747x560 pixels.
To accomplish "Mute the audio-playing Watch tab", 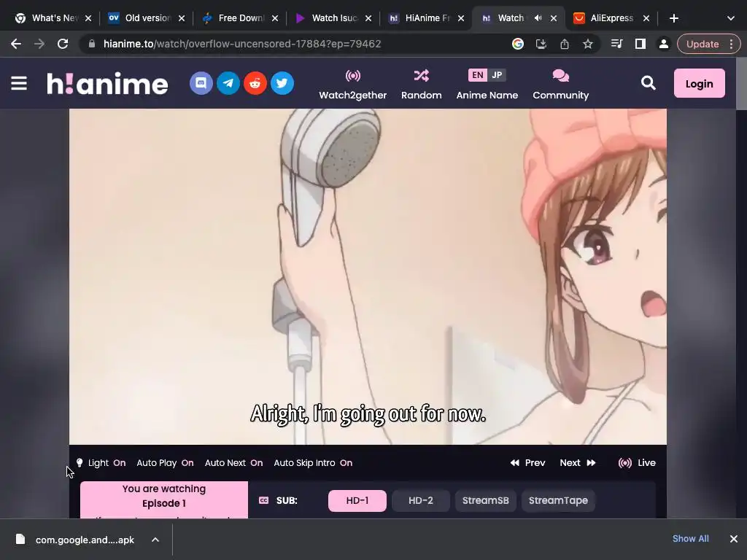I will (x=538, y=18).
